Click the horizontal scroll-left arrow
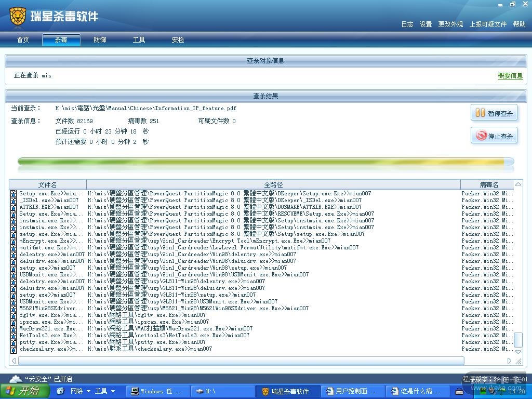Viewport: 532px width, 399px height. [x=14, y=361]
